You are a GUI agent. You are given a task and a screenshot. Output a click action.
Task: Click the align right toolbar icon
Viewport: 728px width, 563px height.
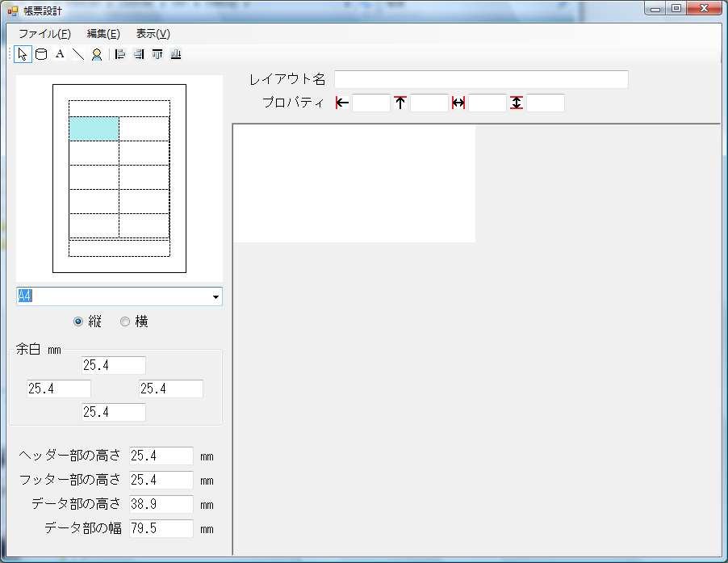coord(139,54)
